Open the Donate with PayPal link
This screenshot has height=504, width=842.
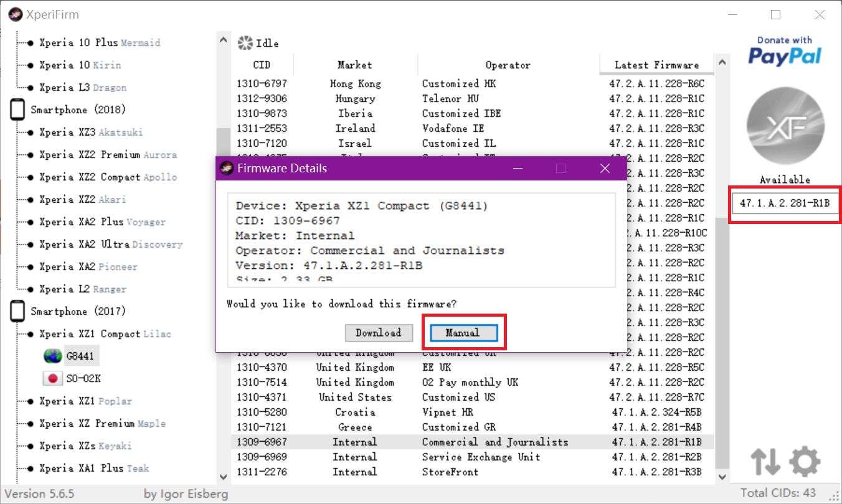[785, 50]
